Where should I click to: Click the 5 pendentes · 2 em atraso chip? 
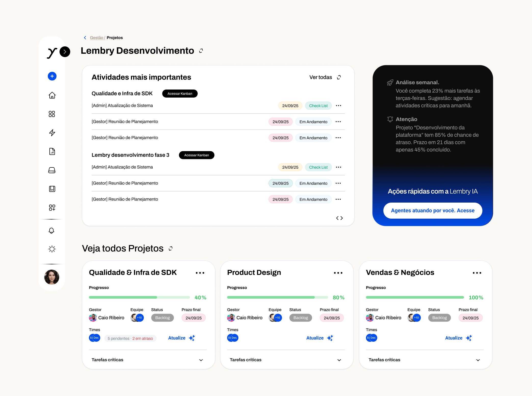tap(130, 338)
